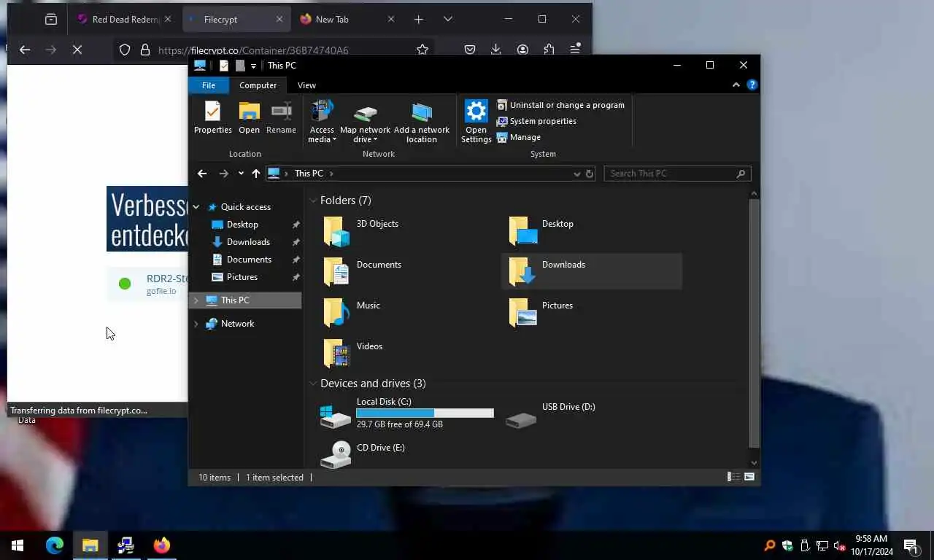The width and height of the screenshot is (934, 560).
Task: Switch to details view in the status bar
Action: [x=733, y=477]
